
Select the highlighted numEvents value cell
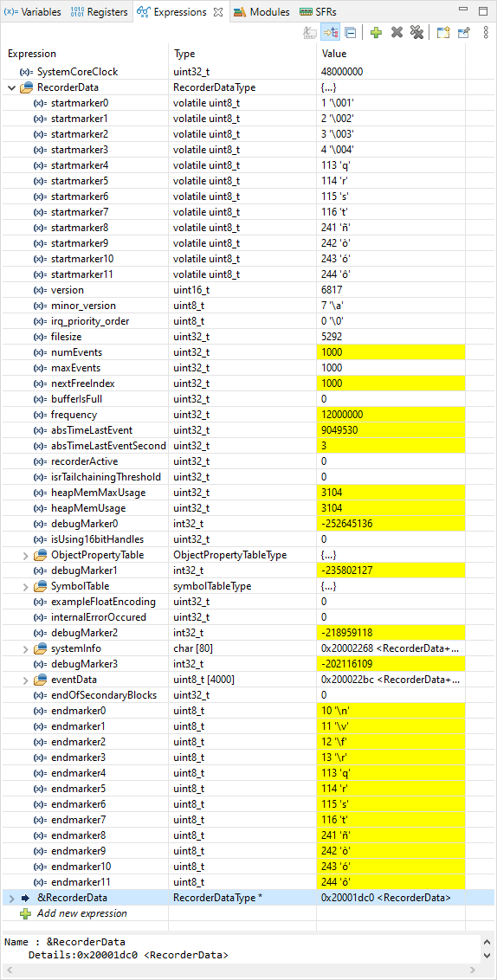click(x=390, y=352)
